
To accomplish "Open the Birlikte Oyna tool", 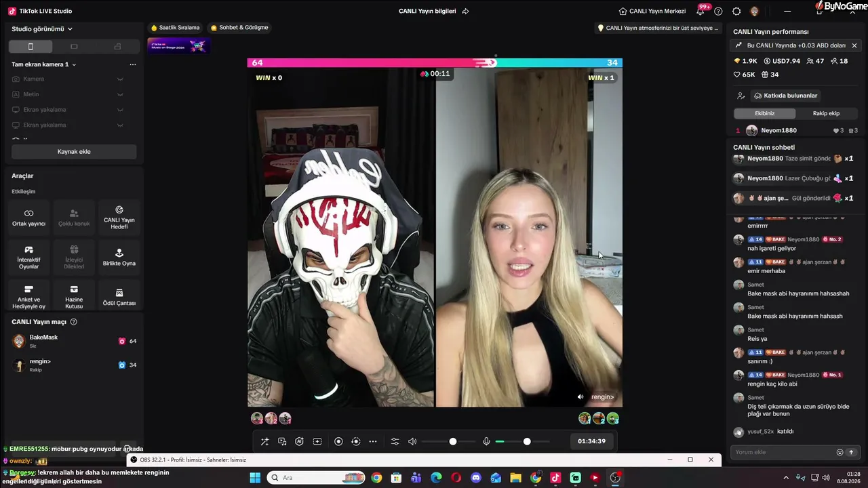I will click(x=119, y=258).
